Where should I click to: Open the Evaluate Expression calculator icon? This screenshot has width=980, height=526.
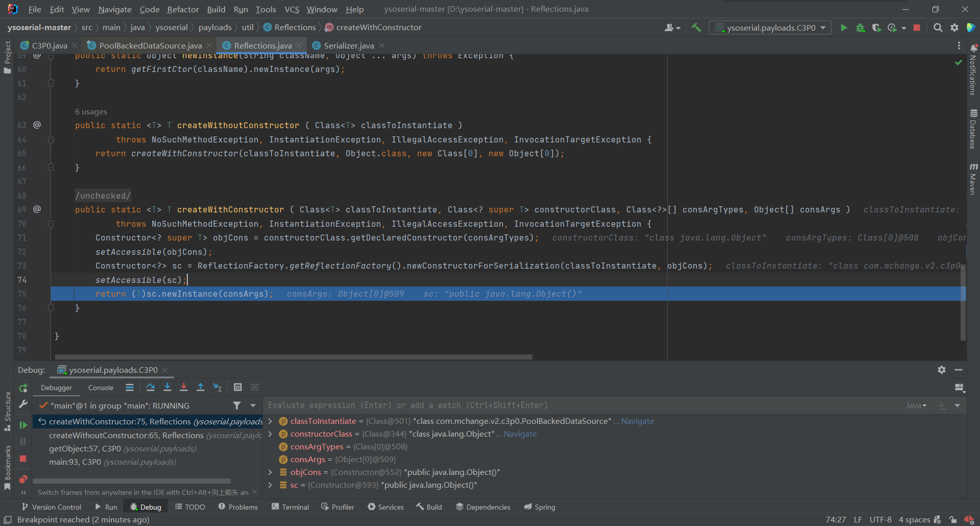tap(238, 387)
